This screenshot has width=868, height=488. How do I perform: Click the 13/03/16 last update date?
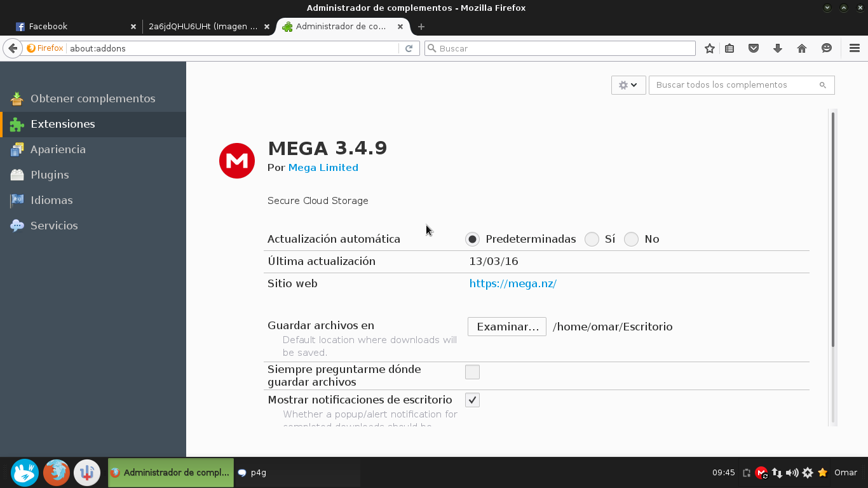(494, 261)
